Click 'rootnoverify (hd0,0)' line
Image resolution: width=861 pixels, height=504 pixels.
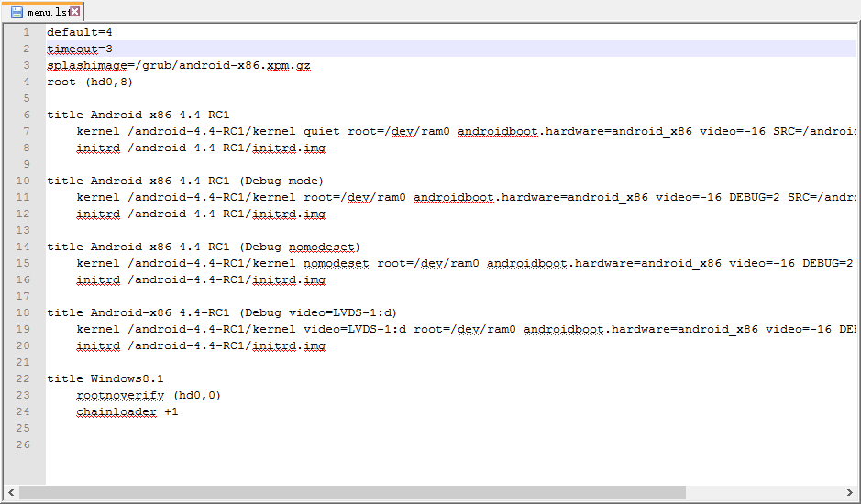pos(149,395)
